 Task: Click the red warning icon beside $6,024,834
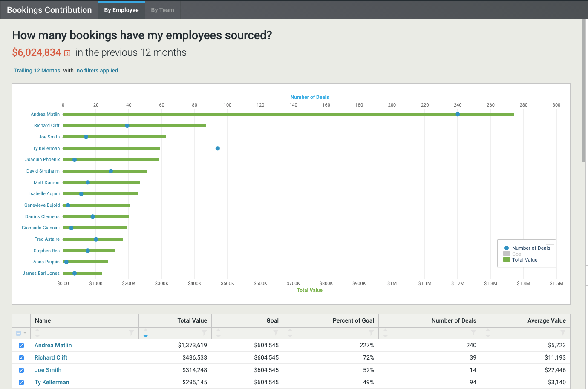tap(67, 53)
